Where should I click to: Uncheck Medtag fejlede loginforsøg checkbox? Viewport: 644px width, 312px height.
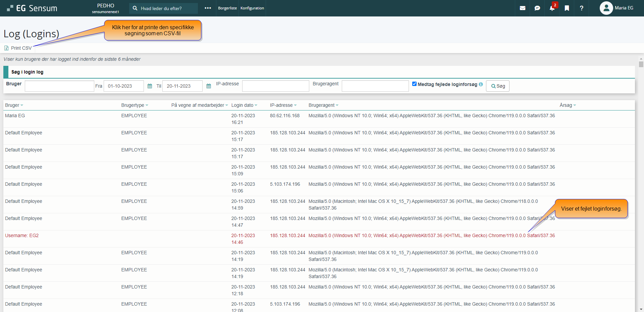(414, 84)
